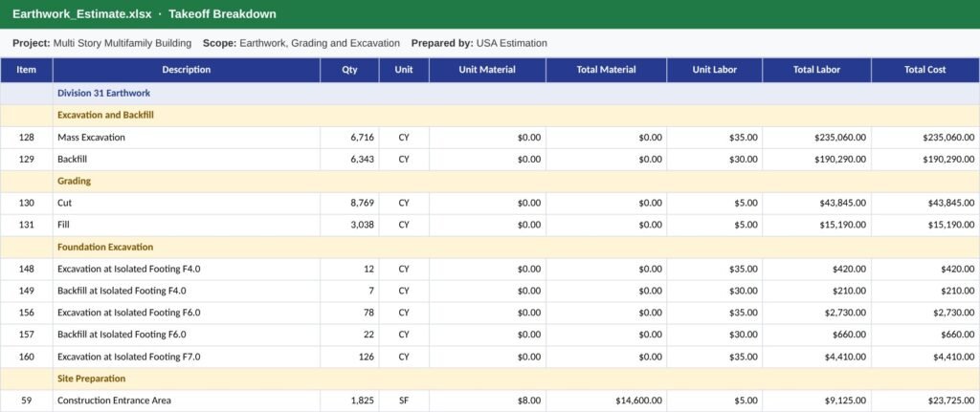Click total labor $190,290.00 cell
This screenshot has width=980, height=412.
tap(817, 160)
